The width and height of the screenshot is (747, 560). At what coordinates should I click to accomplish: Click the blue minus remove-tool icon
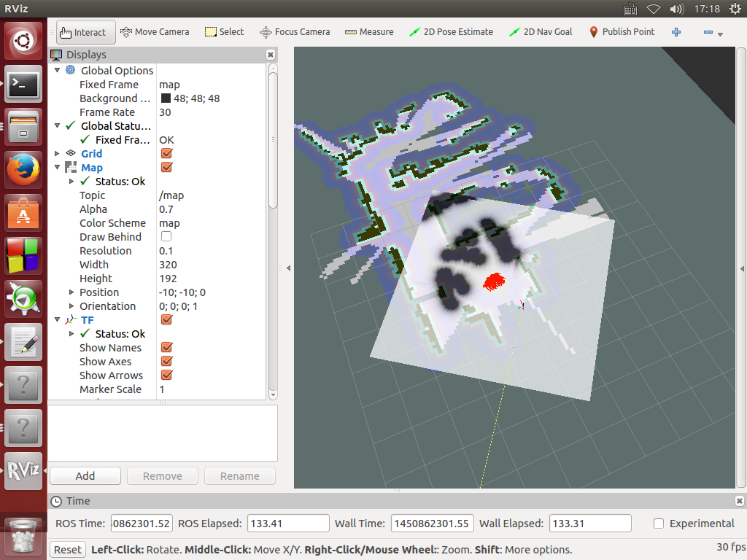click(x=708, y=32)
